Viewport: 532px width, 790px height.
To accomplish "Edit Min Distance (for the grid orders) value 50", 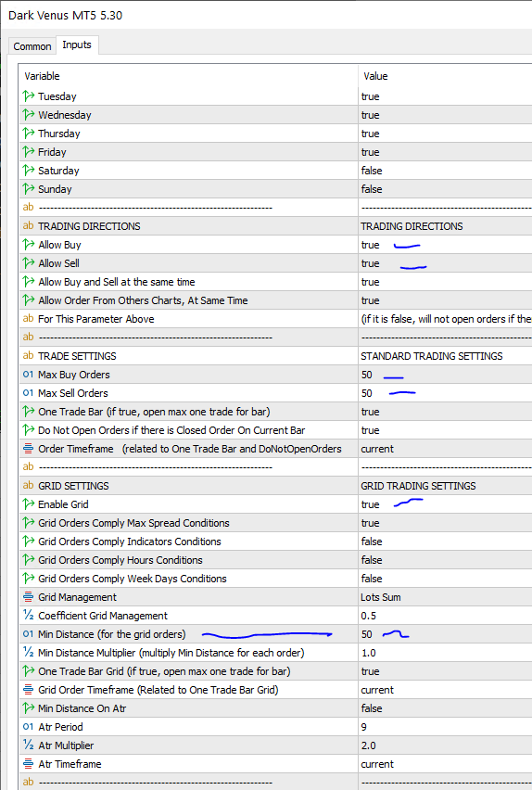I will coord(367,634).
